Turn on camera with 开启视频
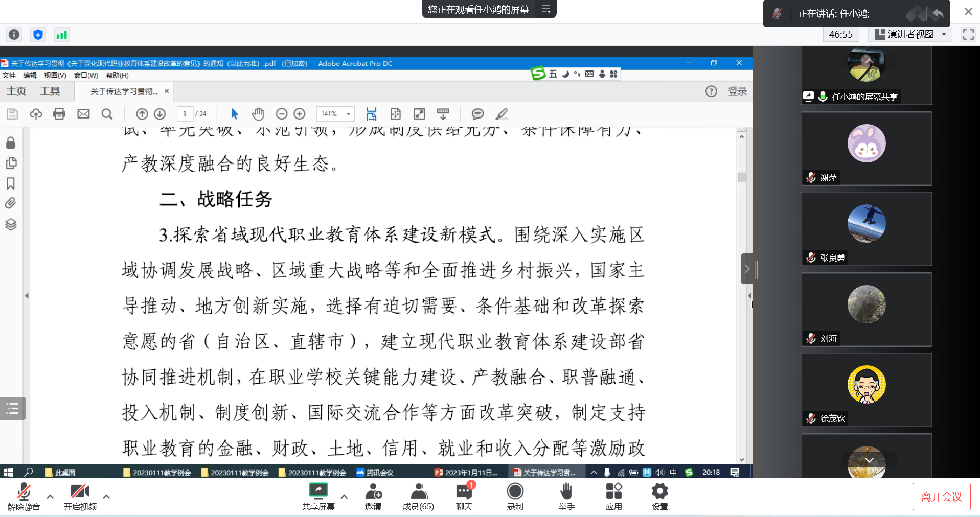Viewport: 980px width, 517px height. pyautogui.click(x=80, y=496)
